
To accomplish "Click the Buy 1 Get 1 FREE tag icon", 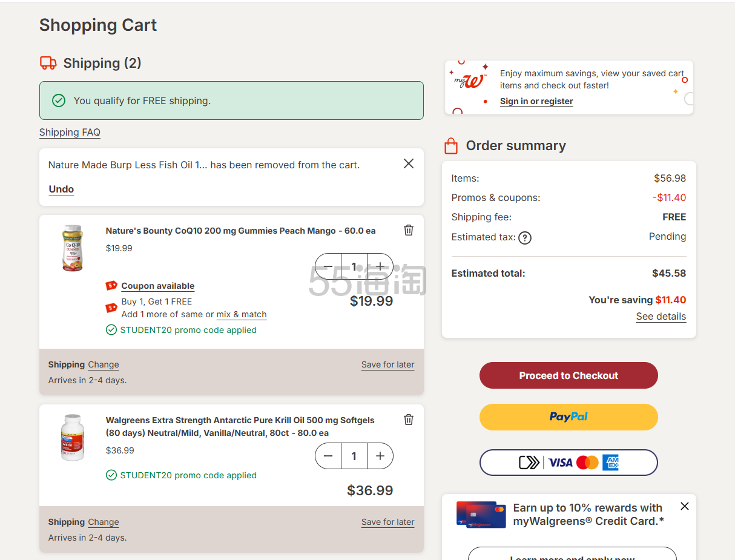I will click(111, 308).
